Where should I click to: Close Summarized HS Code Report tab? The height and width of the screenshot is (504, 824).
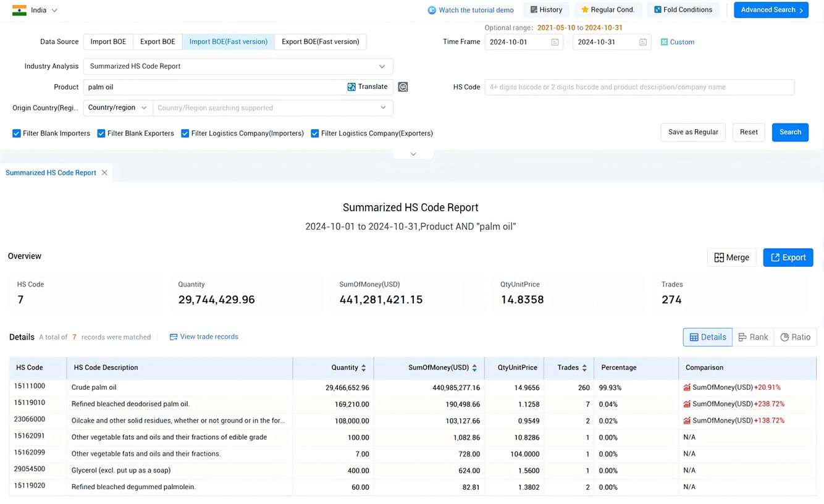tap(104, 173)
